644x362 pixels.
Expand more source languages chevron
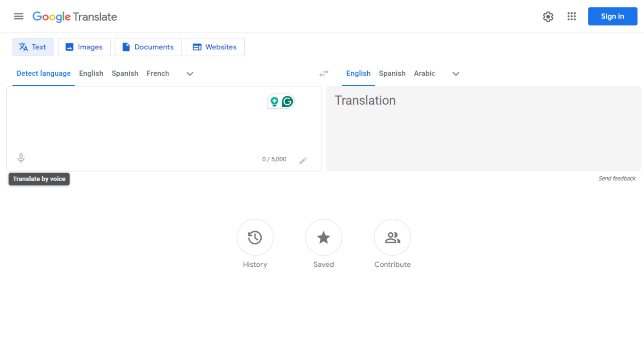click(x=190, y=74)
